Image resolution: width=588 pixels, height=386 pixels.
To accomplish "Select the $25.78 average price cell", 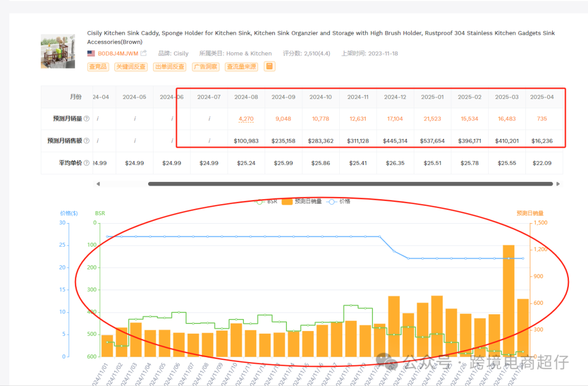I will tap(469, 163).
